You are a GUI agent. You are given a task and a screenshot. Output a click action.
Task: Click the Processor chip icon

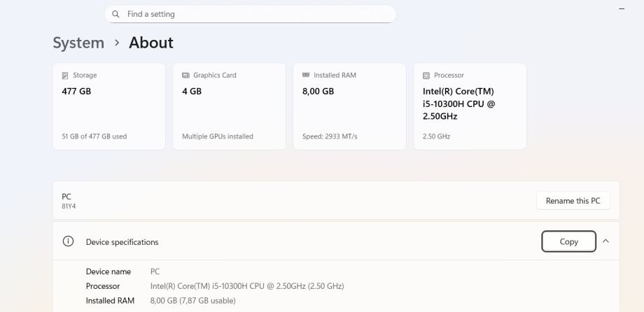tap(426, 76)
